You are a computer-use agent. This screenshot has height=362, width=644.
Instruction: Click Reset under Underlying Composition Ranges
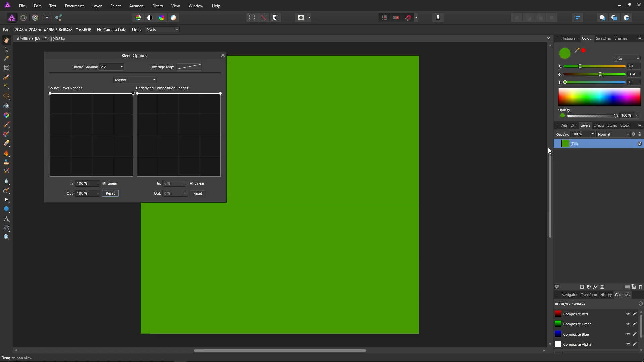click(x=198, y=193)
